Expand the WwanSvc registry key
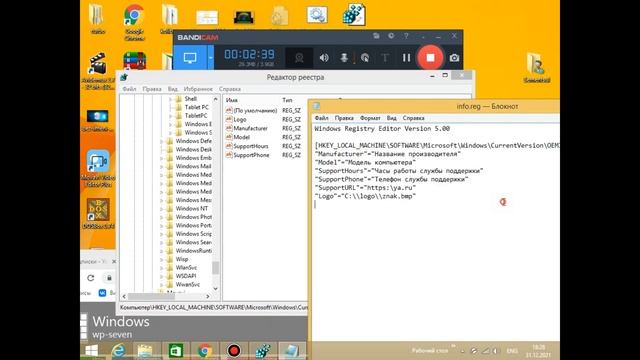Image resolution: width=640 pixels, height=360 pixels. coord(162,284)
